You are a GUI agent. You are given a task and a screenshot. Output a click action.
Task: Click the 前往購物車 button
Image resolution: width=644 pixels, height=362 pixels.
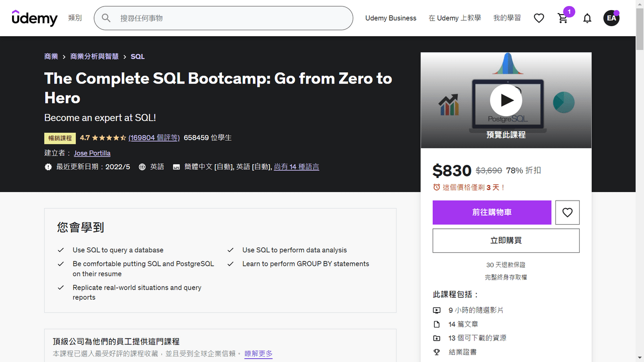pos(492,212)
